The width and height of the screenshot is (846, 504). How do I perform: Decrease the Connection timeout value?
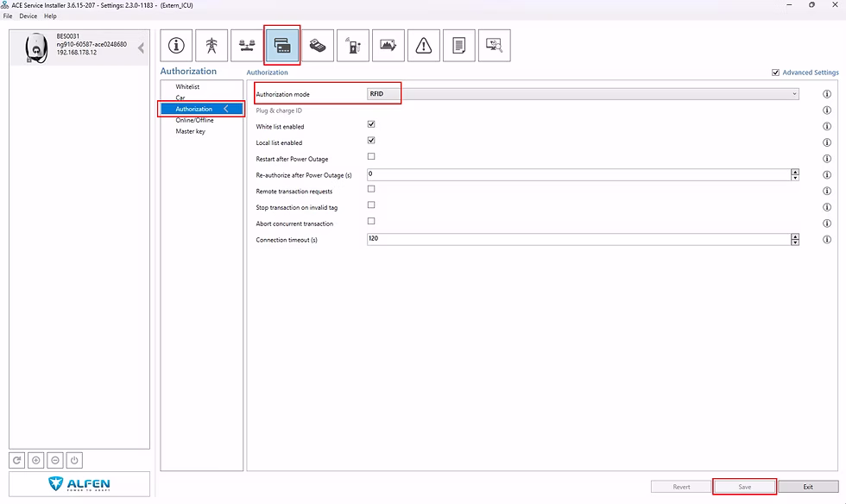(795, 243)
